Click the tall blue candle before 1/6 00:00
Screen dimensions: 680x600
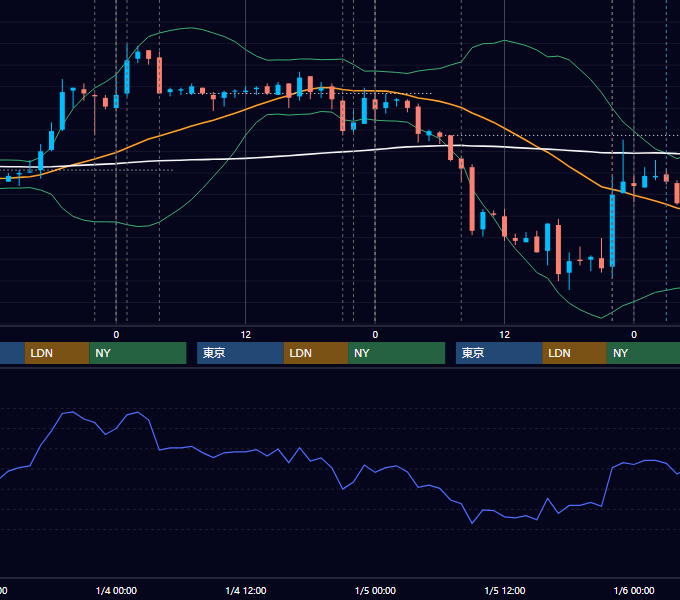tap(612, 230)
